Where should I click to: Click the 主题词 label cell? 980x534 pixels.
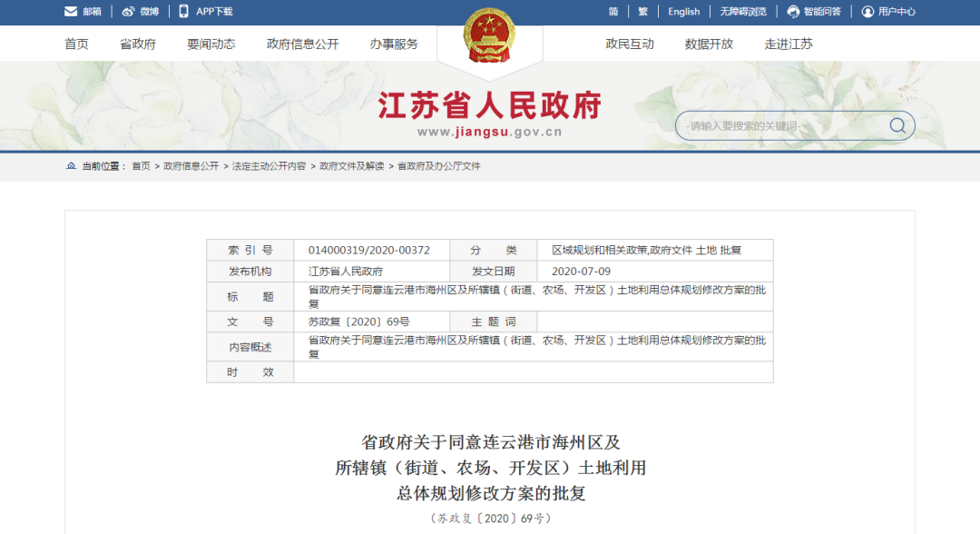tap(493, 321)
